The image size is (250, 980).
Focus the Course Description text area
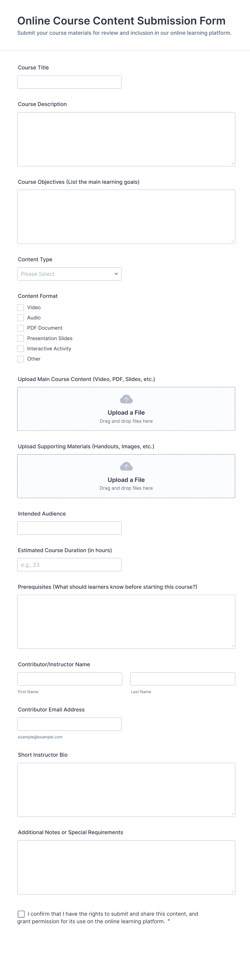point(126,139)
